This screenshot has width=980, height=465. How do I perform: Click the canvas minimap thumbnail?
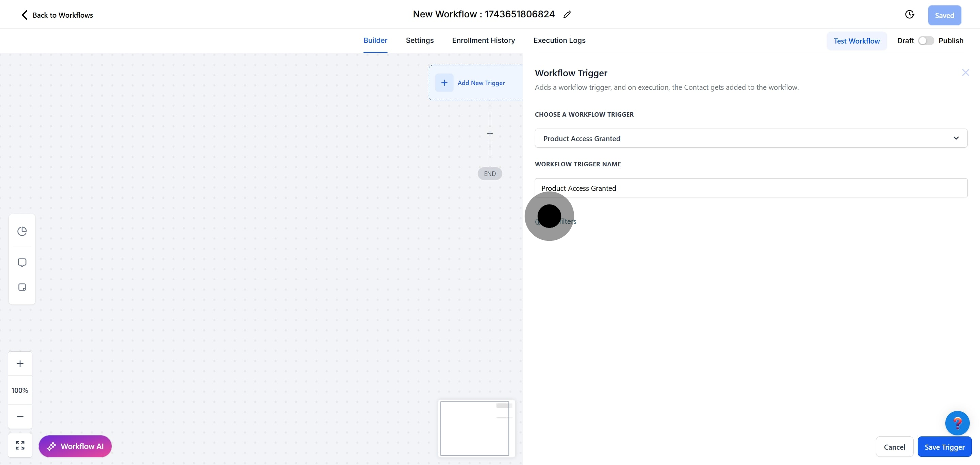point(476,428)
